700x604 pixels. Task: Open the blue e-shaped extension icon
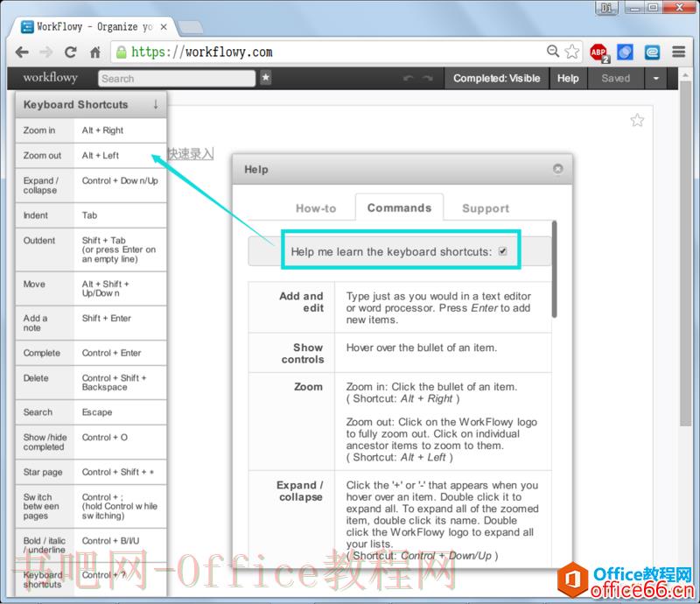[x=652, y=53]
